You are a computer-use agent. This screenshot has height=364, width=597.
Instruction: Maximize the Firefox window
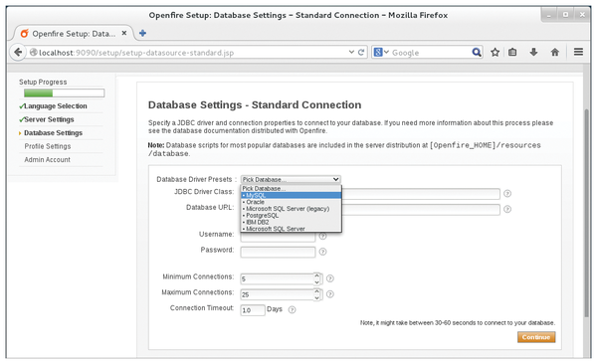point(565,15)
